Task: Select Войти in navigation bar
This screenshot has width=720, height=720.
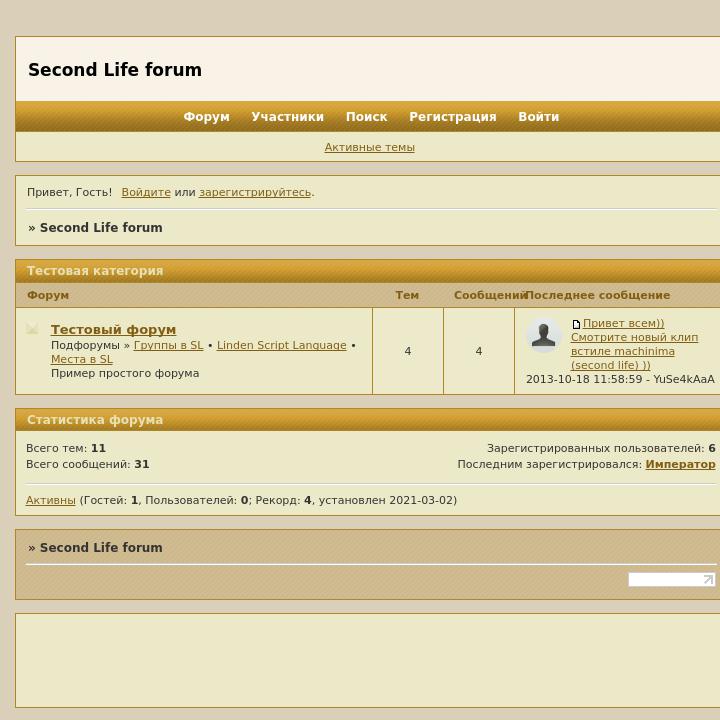Action: point(539,117)
